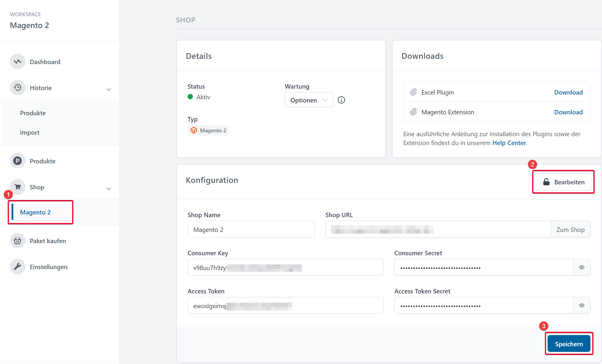The height and width of the screenshot is (364, 602).
Task: Click the Magento Extension label
Action: click(x=448, y=112)
